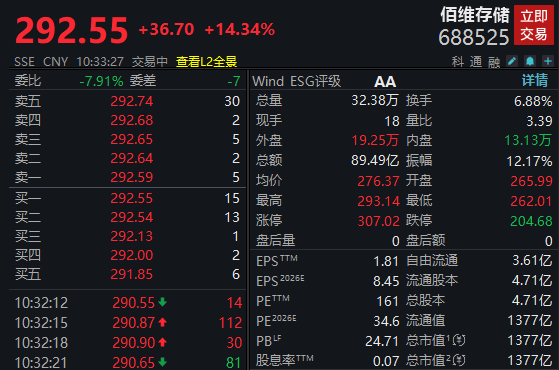The image size is (559, 370).
Task: Click the 10:32:18 tick price 290.90
Action: (133, 343)
